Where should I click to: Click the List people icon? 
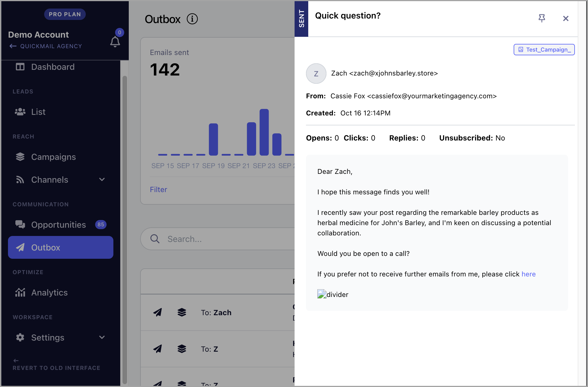pyautogui.click(x=20, y=112)
